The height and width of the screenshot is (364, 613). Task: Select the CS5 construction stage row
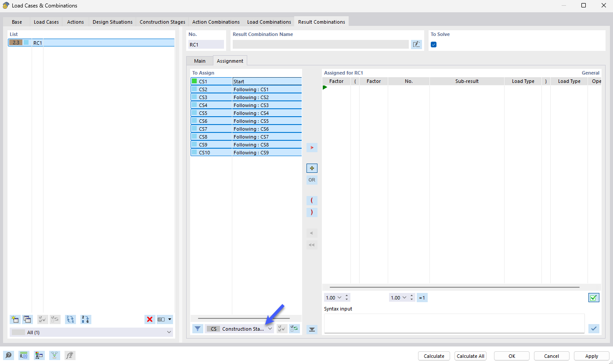pyautogui.click(x=246, y=113)
